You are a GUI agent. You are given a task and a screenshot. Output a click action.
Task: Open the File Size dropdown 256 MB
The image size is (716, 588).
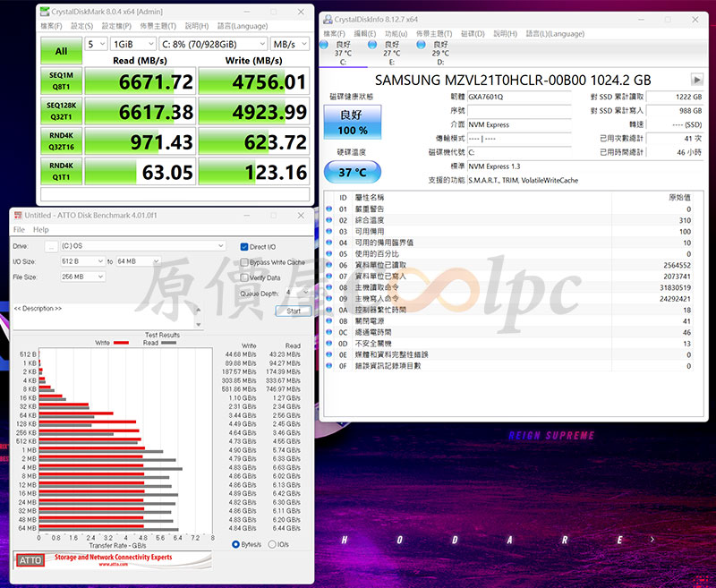82,277
